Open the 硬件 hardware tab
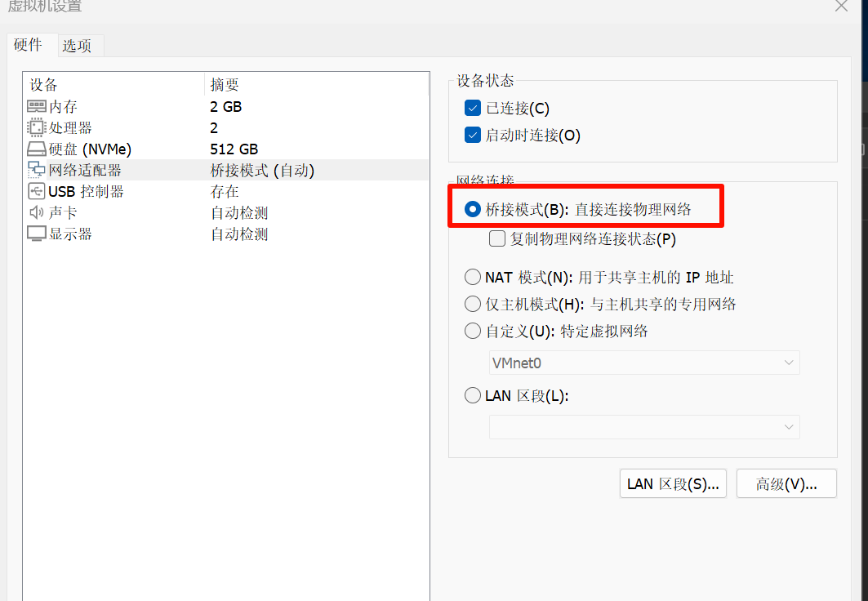The width and height of the screenshot is (868, 601). click(x=29, y=45)
